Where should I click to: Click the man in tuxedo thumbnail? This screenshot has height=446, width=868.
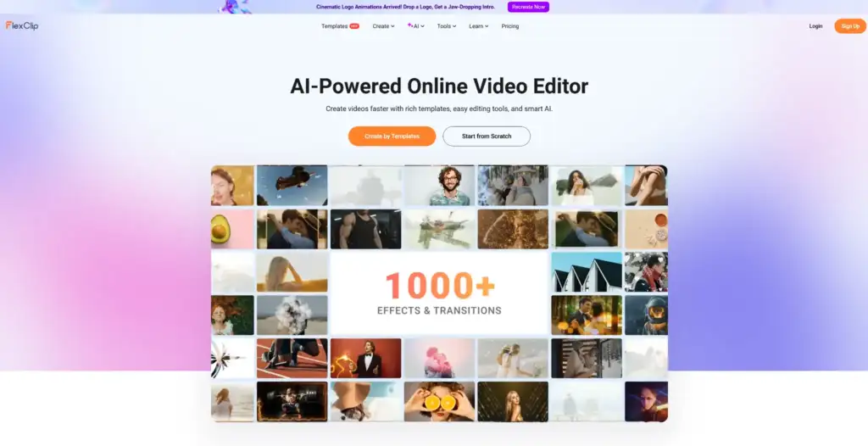(365, 358)
